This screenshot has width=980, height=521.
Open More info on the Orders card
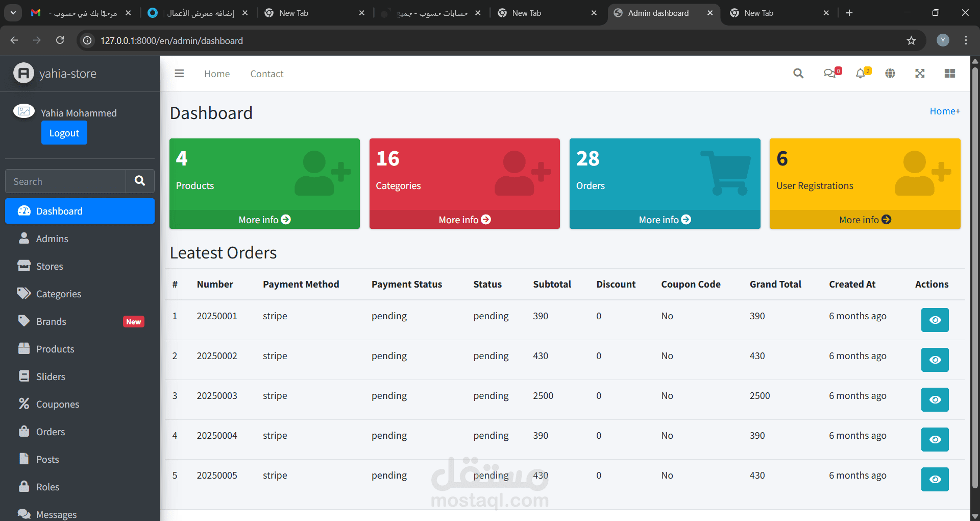click(665, 220)
